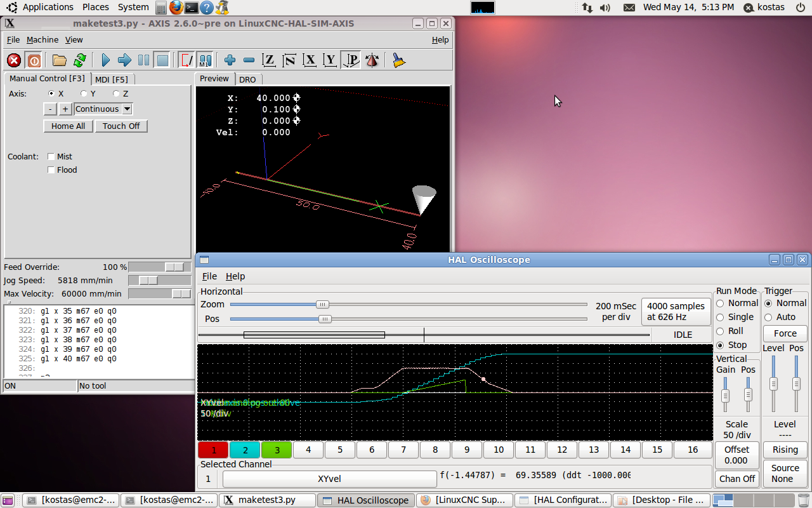Viewport: 812px width, 508px height.
Task: Select the X axis radio button
Action: [x=51, y=93]
